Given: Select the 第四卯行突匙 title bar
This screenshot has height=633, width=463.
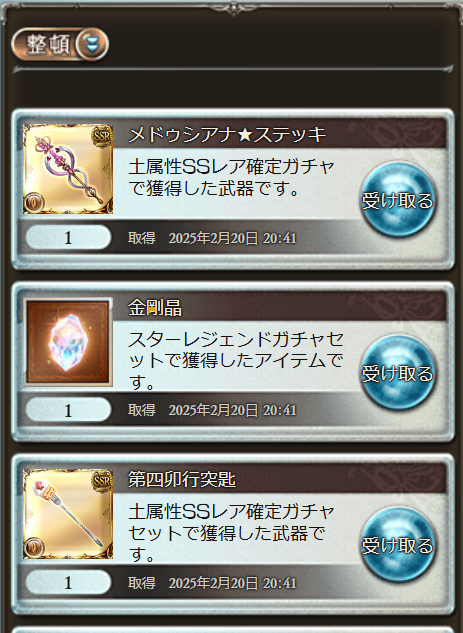Looking at the screenshot, I should click(279, 479).
